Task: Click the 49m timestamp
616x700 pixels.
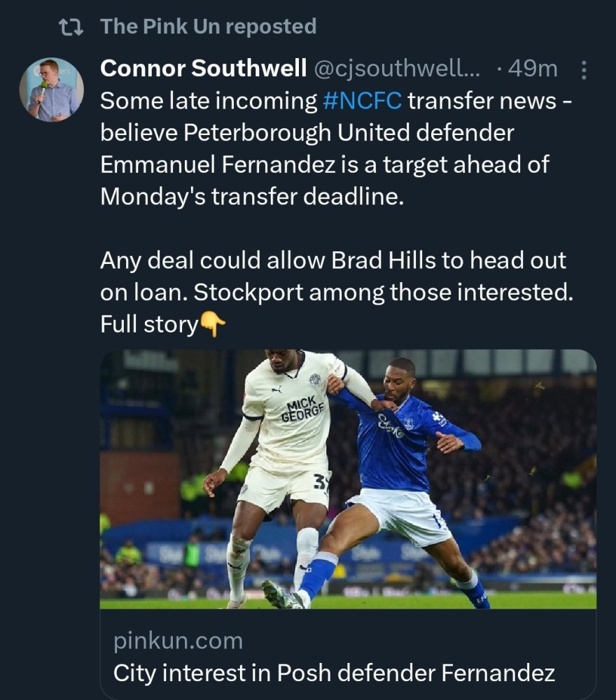Action: [x=532, y=69]
